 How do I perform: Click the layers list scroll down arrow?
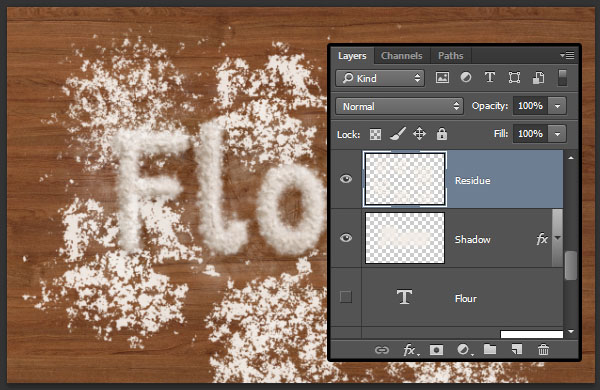pos(571,331)
